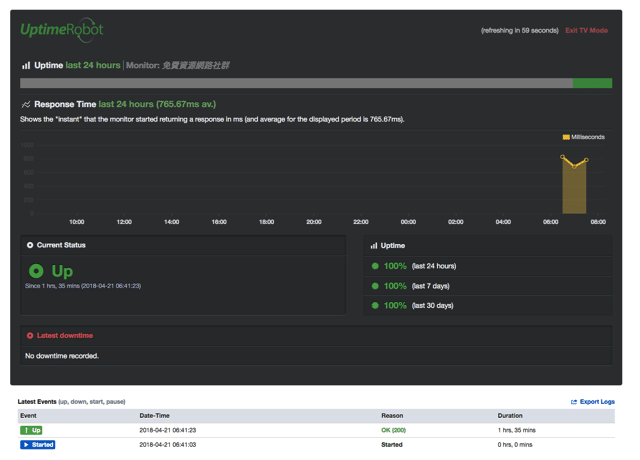Click the 'Since 1 hrs, 35 mins' status text
The height and width of the screenshot is (460, 640).
83,286
